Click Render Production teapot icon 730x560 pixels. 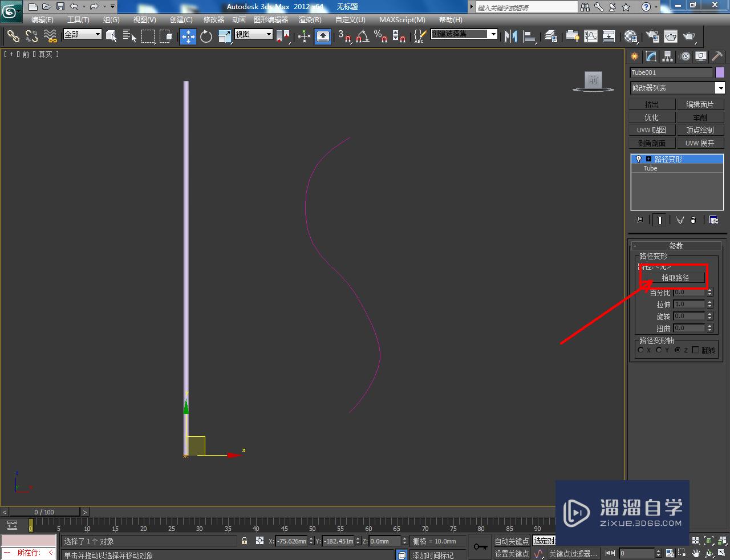[690, 36]
